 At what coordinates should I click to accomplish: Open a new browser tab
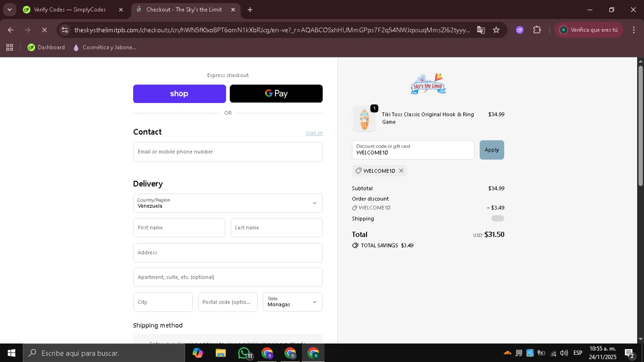pos(250,9)
